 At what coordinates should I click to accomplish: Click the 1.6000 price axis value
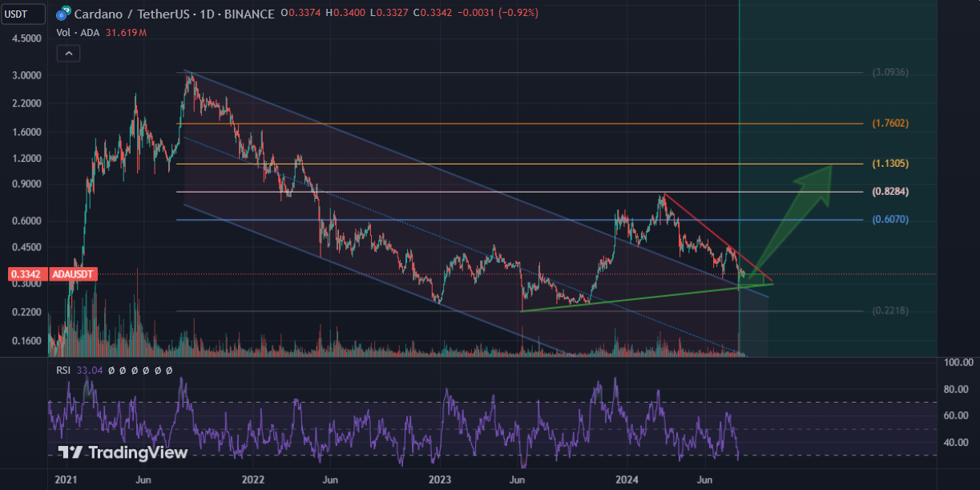click(x=27, y=132)
